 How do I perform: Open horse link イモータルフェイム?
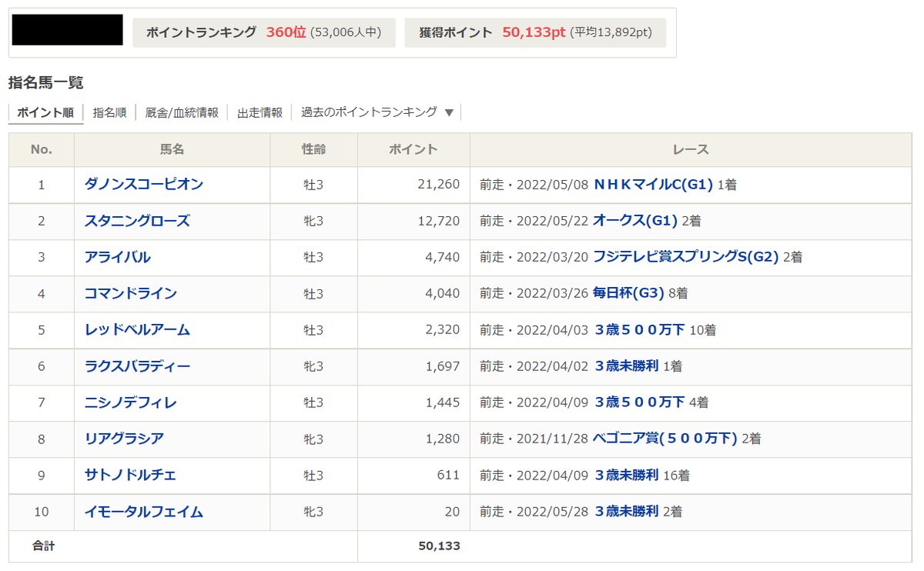coord(143,511)
